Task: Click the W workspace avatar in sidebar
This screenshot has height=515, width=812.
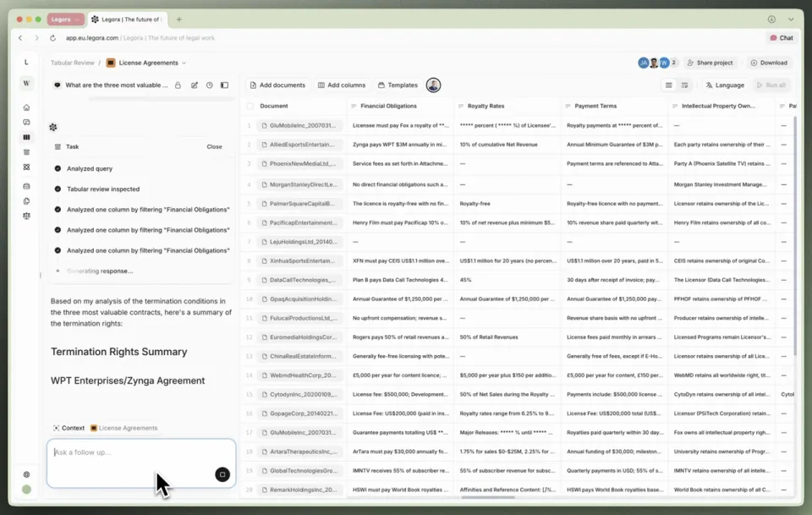Action: [26, 84]
